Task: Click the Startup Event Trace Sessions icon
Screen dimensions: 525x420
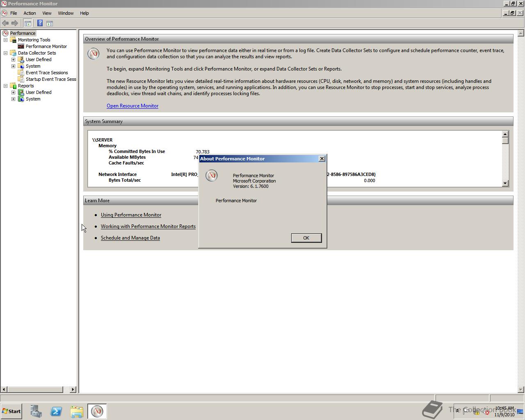Action: tap(21, 79)
